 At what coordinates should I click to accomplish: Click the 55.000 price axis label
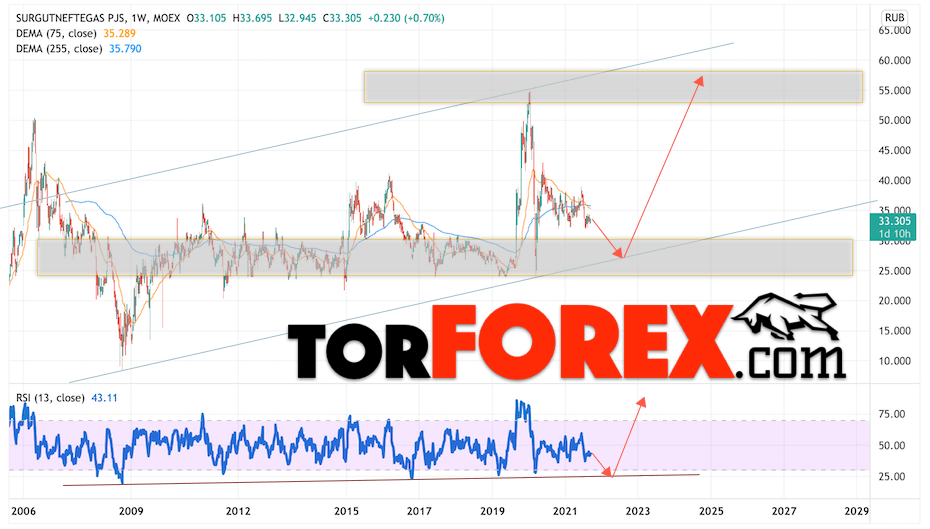click(x=894, y=91)
